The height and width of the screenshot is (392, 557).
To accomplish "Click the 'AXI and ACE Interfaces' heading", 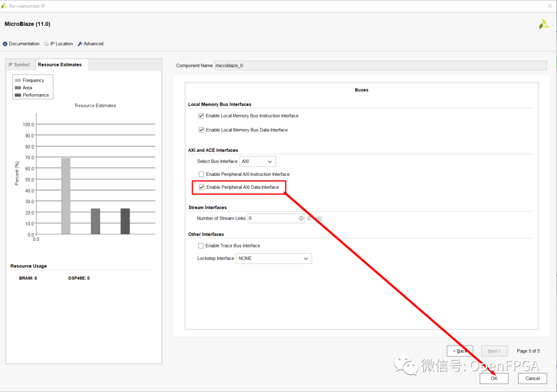I will 213,150.
